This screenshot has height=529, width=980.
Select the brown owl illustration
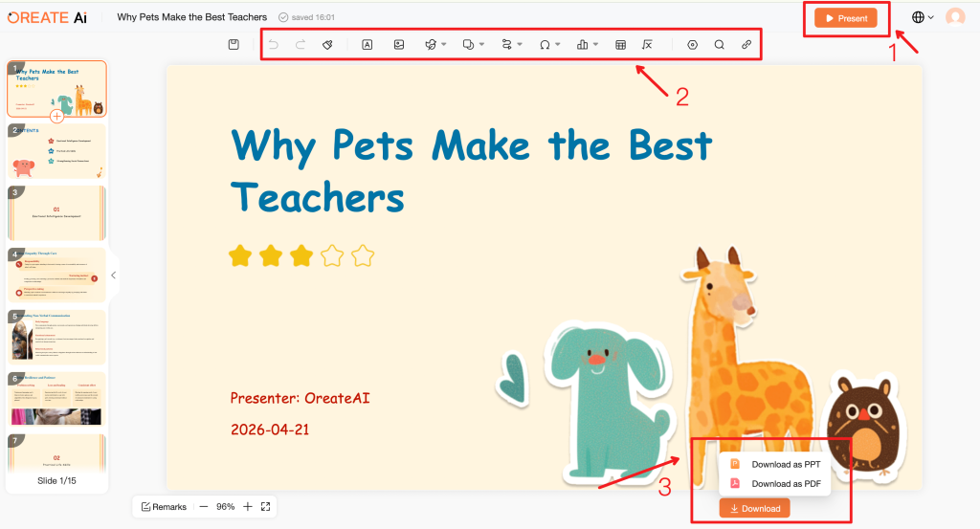865,425
